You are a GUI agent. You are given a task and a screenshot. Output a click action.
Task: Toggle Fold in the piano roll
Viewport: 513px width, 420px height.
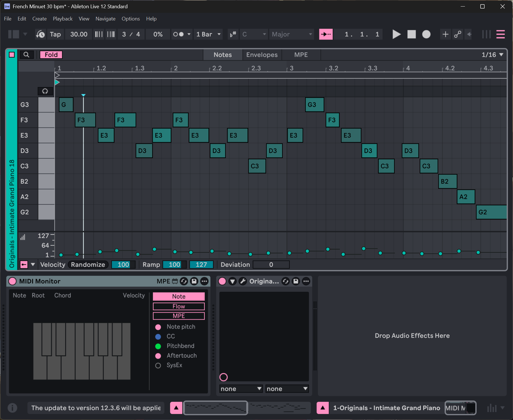[51, 55]
